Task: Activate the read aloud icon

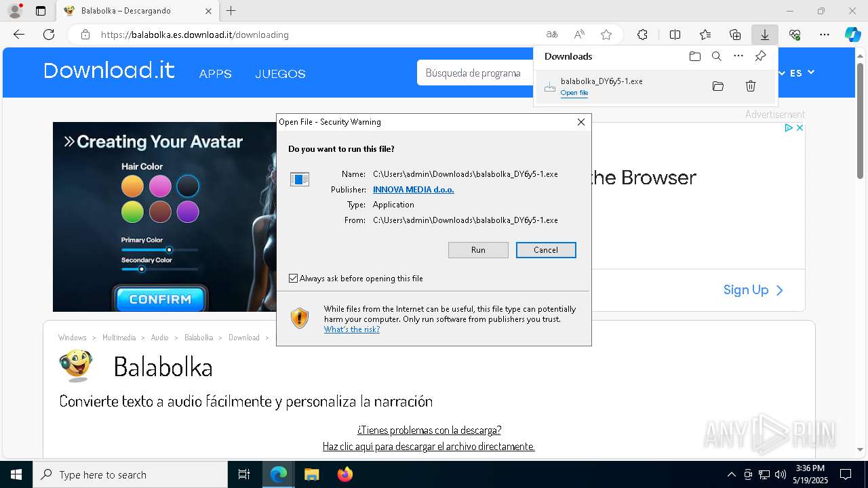Action: point(579,35)
